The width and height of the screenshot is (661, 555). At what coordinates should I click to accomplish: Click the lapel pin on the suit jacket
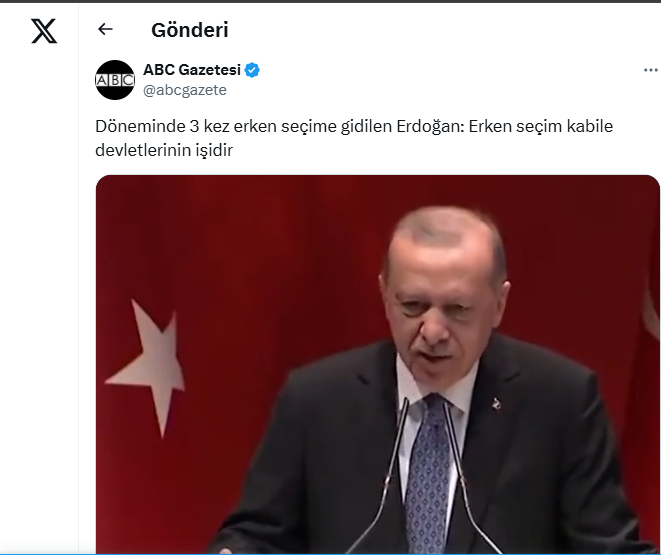pos(497,404)
